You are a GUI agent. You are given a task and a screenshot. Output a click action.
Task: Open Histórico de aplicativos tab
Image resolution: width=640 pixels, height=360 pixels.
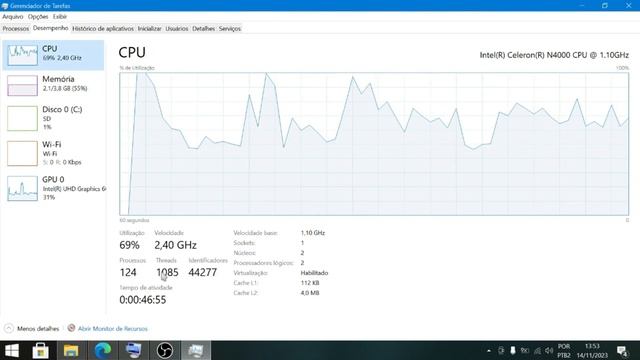click(103, 29)
